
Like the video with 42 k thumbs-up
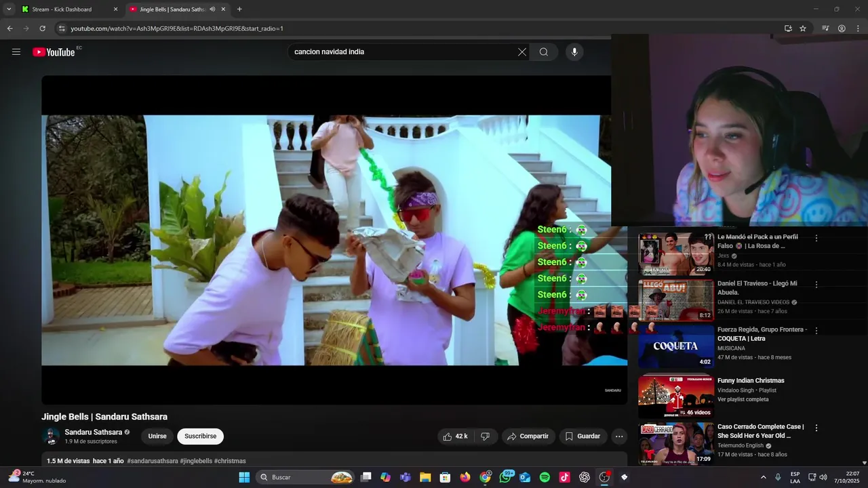tap(456, 436)
